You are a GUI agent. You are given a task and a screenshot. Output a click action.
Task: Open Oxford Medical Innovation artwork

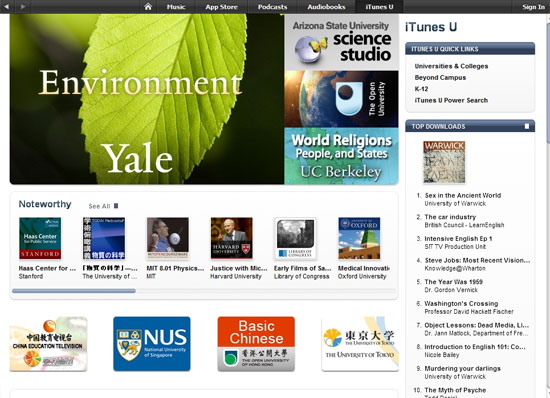point(359,238)
